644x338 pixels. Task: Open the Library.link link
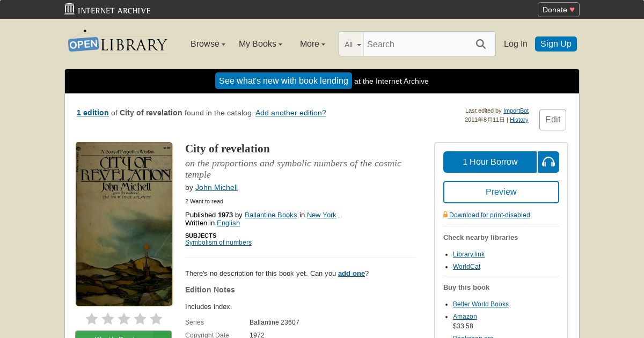[469, 254]
